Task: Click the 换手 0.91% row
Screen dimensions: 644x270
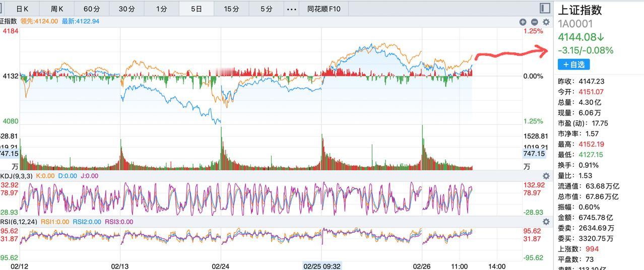Action: [578, 165]
